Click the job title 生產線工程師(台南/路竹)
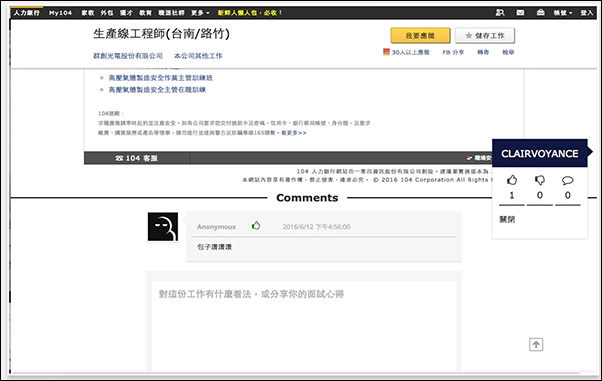Viewport: 602px width, 381px height. tap(161, 33)
